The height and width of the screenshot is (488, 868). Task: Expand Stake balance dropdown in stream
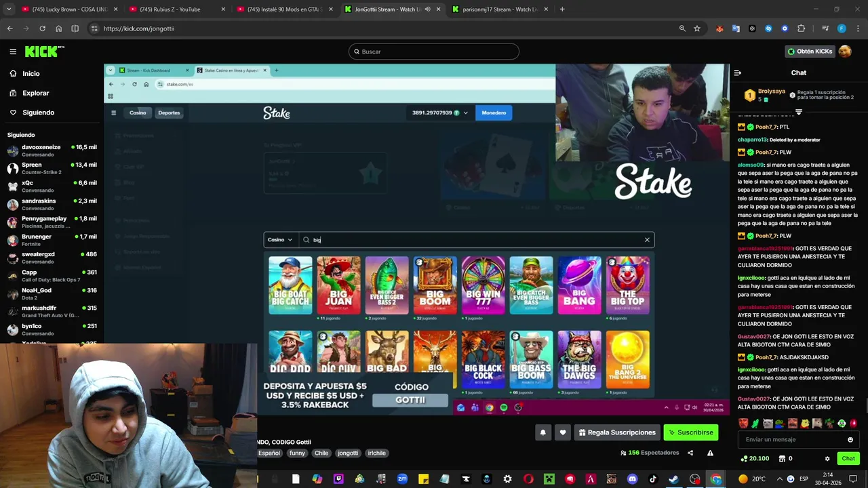click(x=465, y=113)
